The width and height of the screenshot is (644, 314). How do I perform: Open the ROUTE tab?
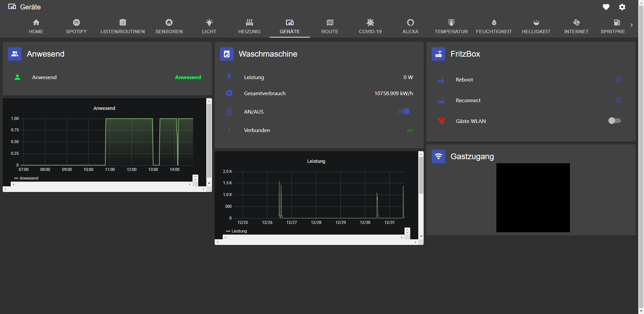pyautogui.click(x=330, y=26)
